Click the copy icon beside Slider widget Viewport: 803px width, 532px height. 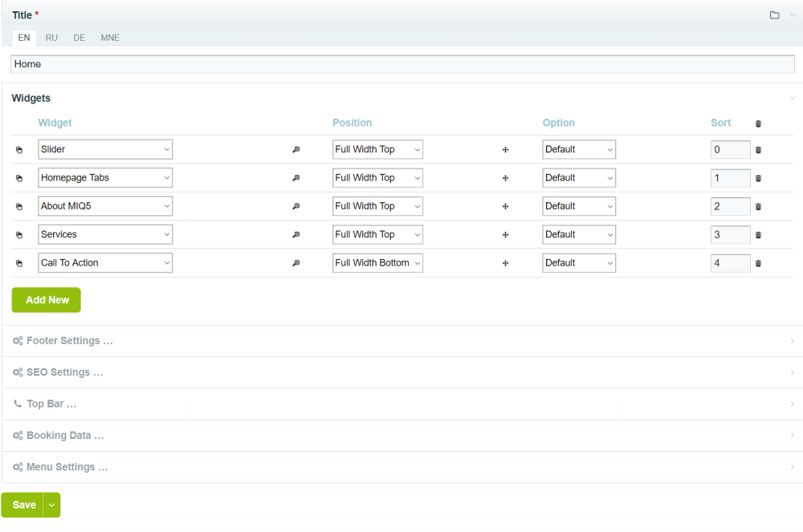pyautogui.click(x=19, y=150)
